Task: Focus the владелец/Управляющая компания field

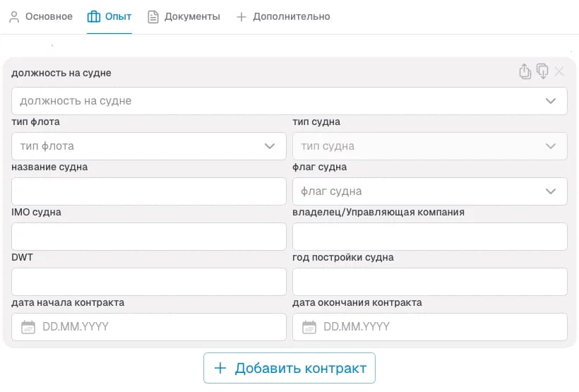Action: click(430, 237)
